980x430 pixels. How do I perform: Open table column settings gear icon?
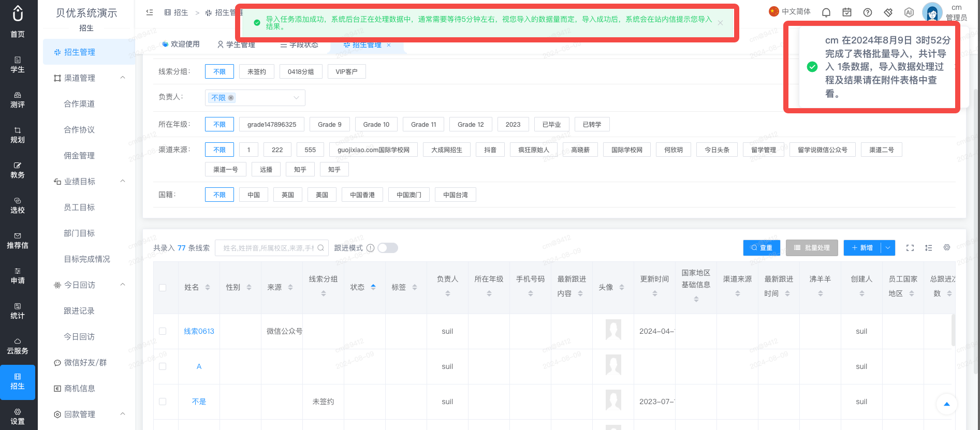pyautogui.click(x=947, y=247)
